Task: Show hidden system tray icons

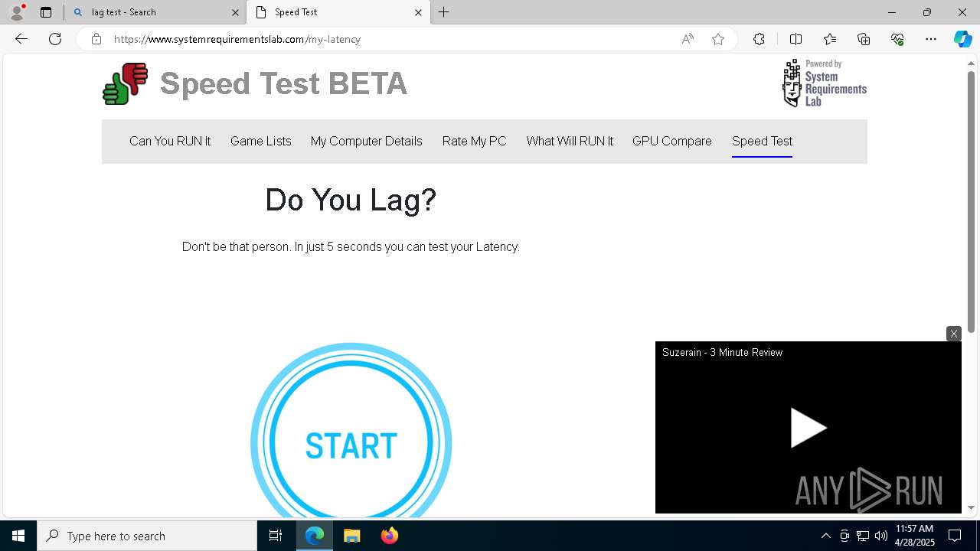Action: click(x=825, y=536)
